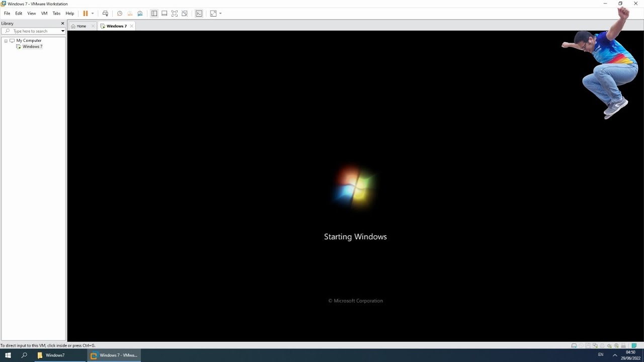
Task: Click the stretch guest display icon
Action: [x=213, y=14]
